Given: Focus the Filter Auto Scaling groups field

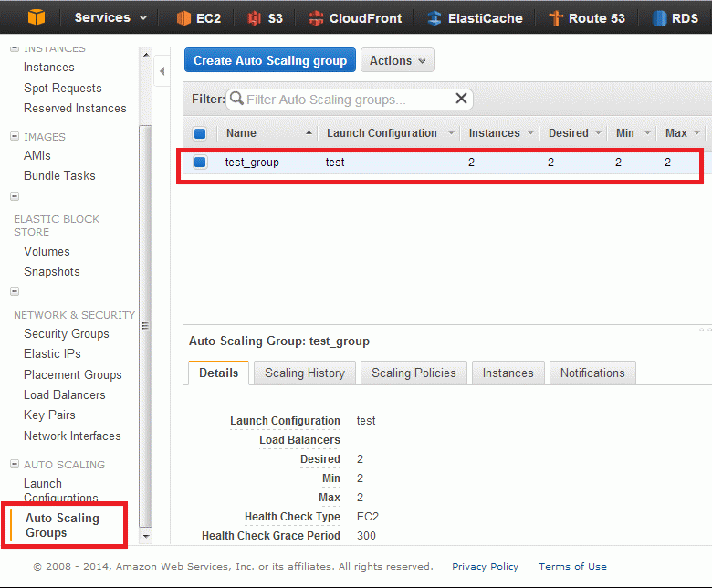Looking at the screenshot, I should click(x=350, y=99).
